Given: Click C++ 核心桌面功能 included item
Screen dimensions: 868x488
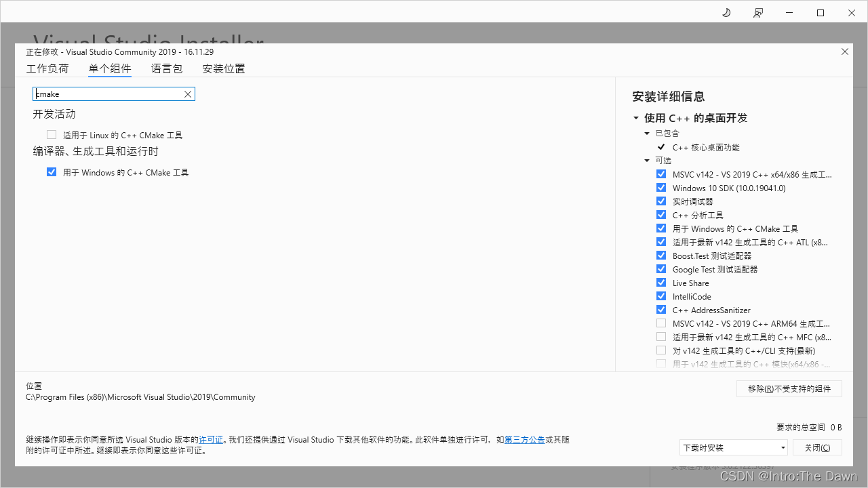Looking at the screenshot, I should pos(706,147).
